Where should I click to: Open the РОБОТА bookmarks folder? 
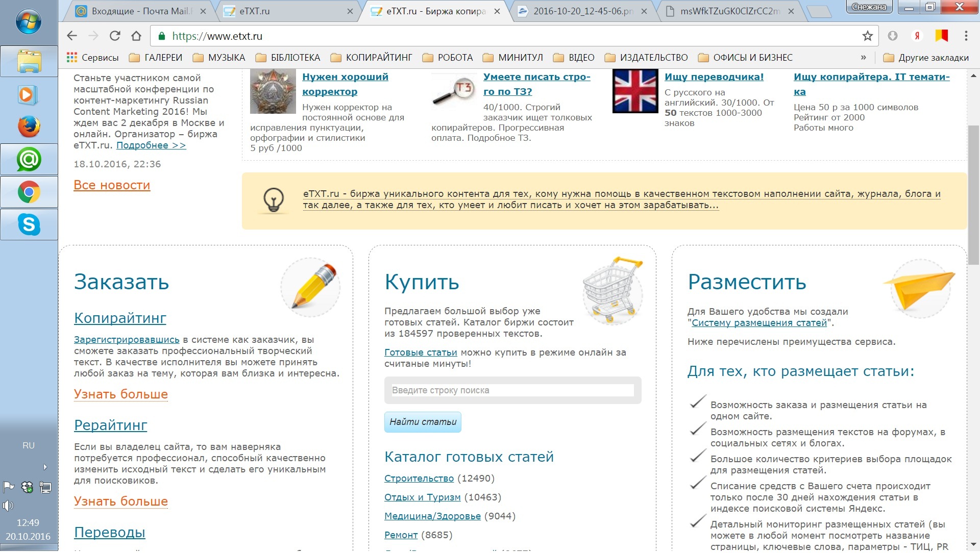[448, 58]
